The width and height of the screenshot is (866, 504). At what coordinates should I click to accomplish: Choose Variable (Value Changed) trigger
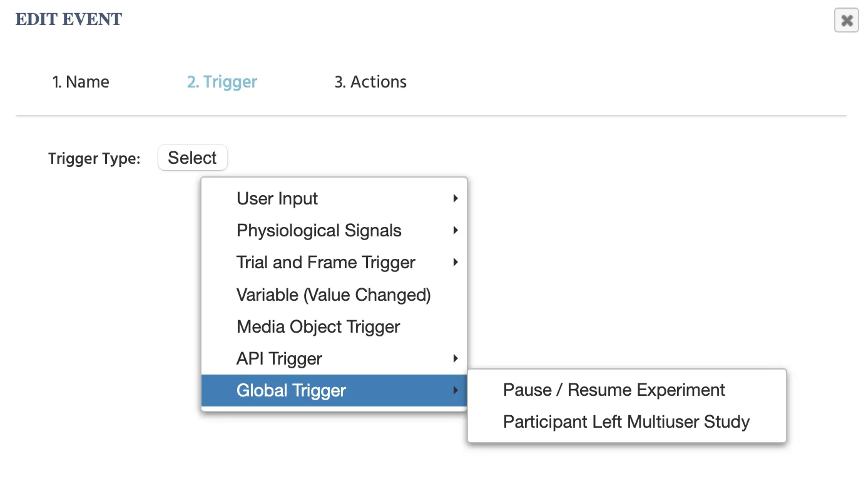(334, 295)
